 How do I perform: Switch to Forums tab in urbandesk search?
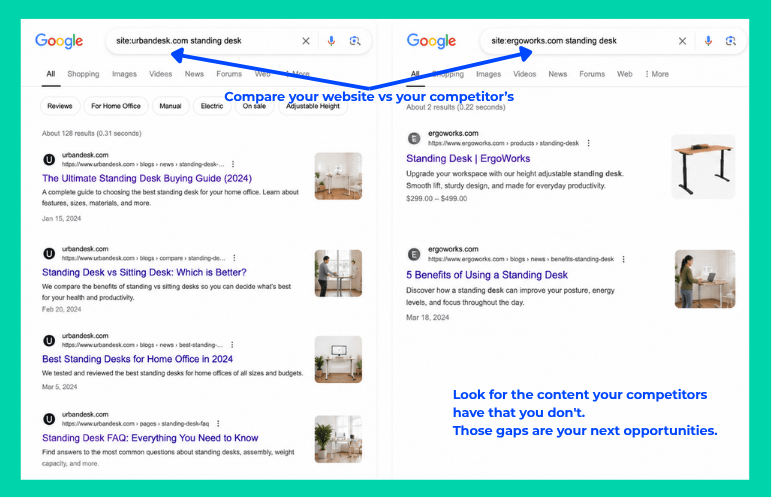click(x=229, y=74)
